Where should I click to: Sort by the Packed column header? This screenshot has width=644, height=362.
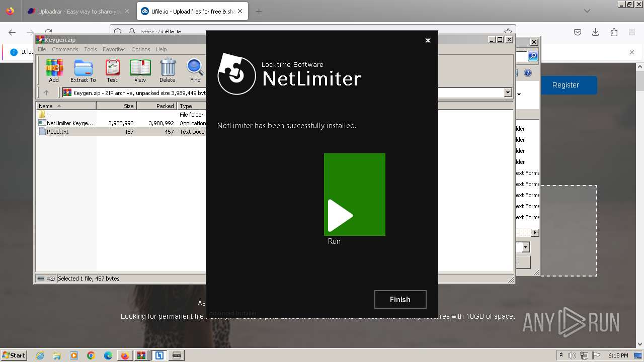click(156, 106)
